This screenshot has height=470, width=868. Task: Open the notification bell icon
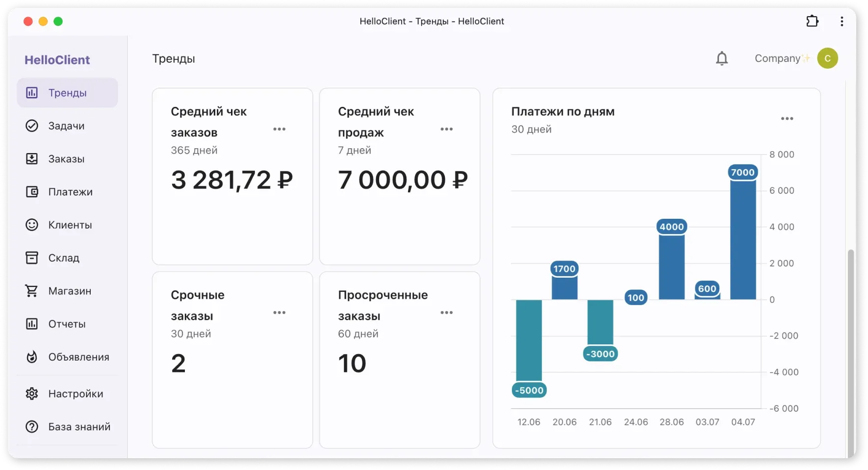(x=721, y=58)
